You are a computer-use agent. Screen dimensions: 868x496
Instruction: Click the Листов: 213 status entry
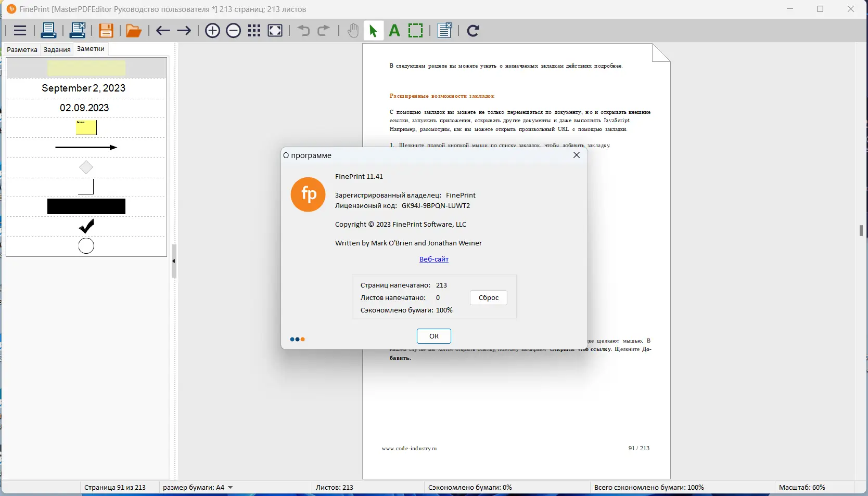tap(335, 487)
